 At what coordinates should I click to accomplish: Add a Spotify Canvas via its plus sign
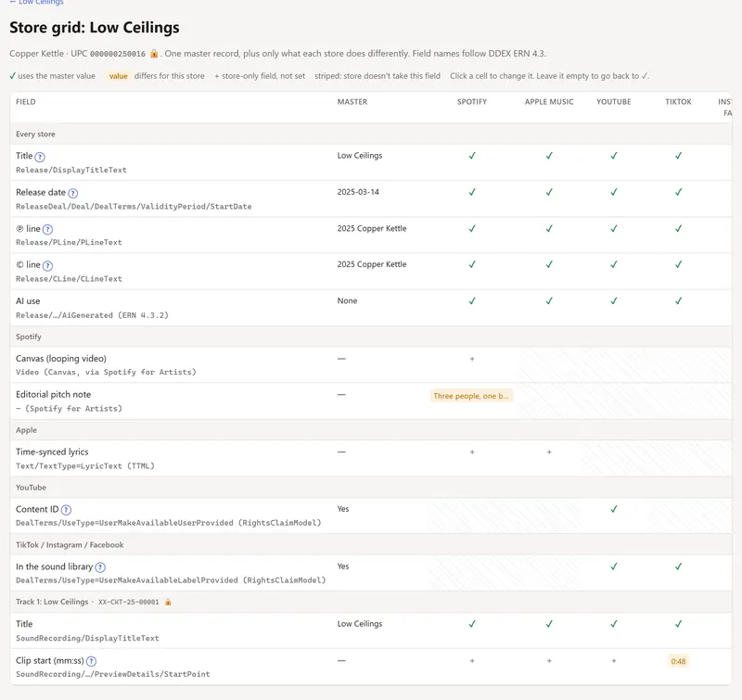pos(472,359)
